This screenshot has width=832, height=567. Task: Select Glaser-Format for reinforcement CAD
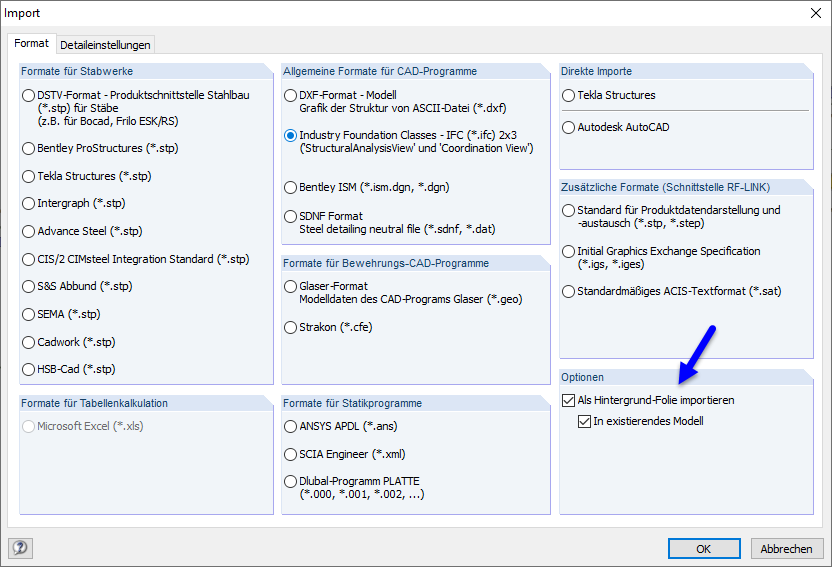(291, 286)
